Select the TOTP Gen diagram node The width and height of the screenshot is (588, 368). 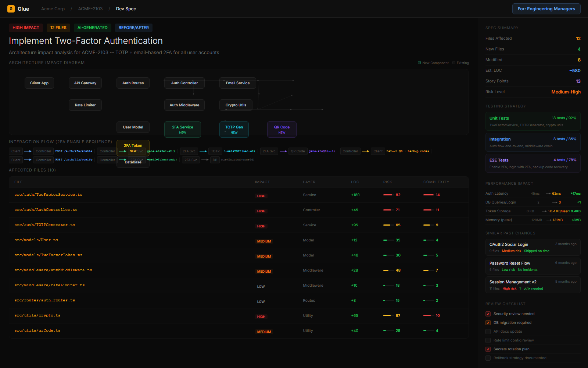[x=234, y=129]
